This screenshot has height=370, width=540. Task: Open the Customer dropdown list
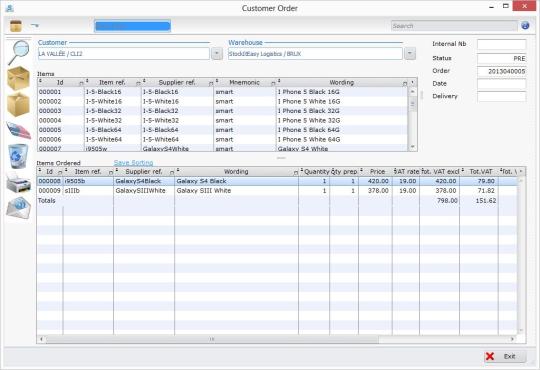coord(217,54)
